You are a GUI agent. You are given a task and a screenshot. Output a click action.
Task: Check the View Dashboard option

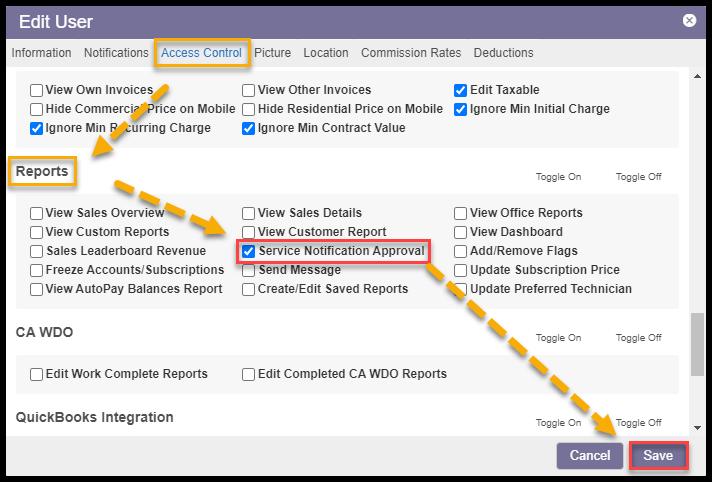[x=461, y=232]
